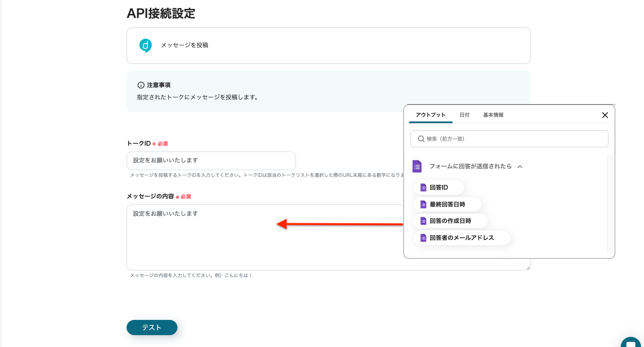The image size is (644, 347).
Task: Collapse the フォームに回答が送信されたら section chevron
Action: tap(520, 167)
